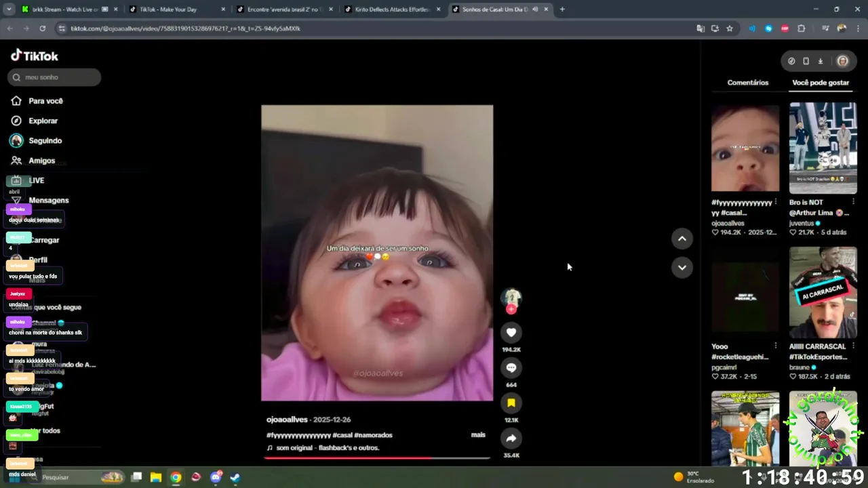868x488 pixels.
Task: Click the Chrome icon in the taskbar
Action: [x=176, y=477]
